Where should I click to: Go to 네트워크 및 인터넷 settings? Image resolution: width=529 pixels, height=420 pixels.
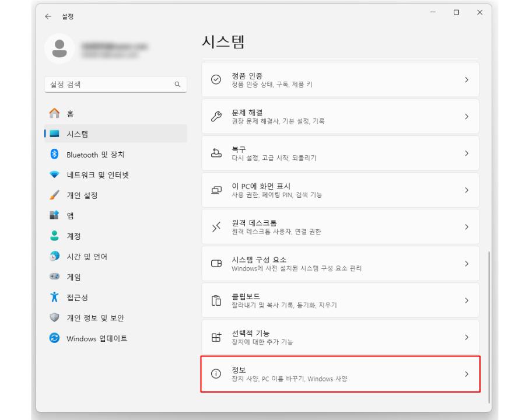pos(115,175)
